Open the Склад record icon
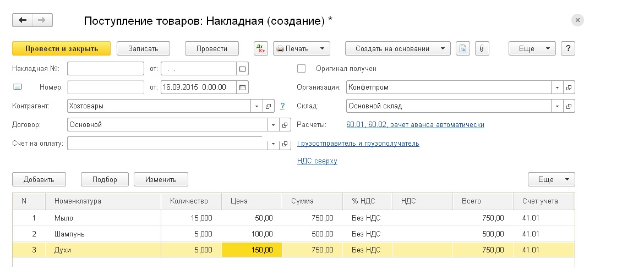 pyautogui.click(x=569, y=106)
